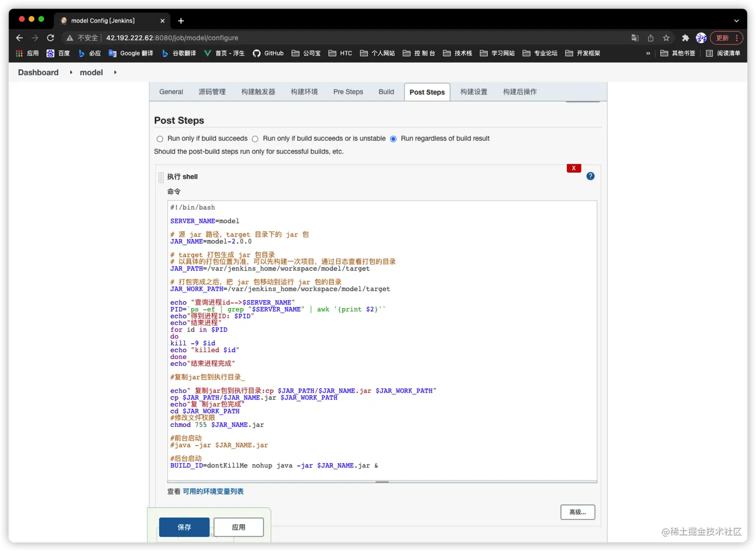756x551 pixels.
Task: Open the GitHub bookmark
Action: [x=268, y=53]
